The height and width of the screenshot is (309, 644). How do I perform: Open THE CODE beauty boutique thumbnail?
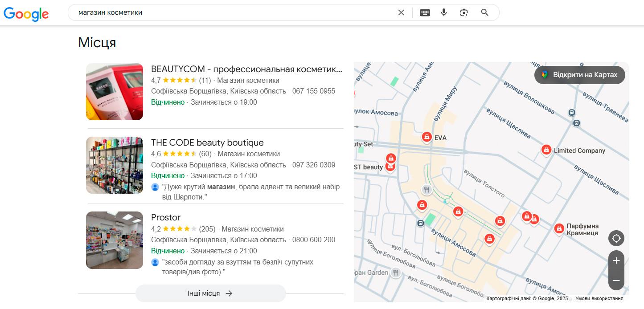(115, 165)
